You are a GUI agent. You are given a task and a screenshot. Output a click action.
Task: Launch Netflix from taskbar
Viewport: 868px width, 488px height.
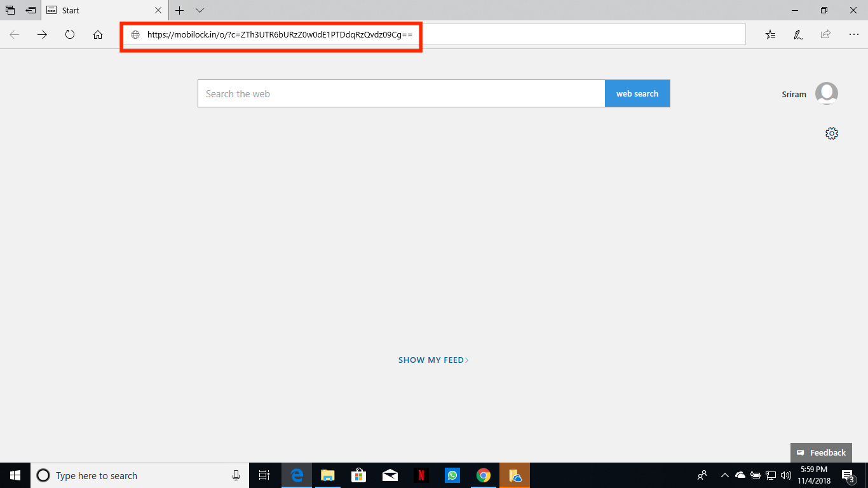coord(421,475)
